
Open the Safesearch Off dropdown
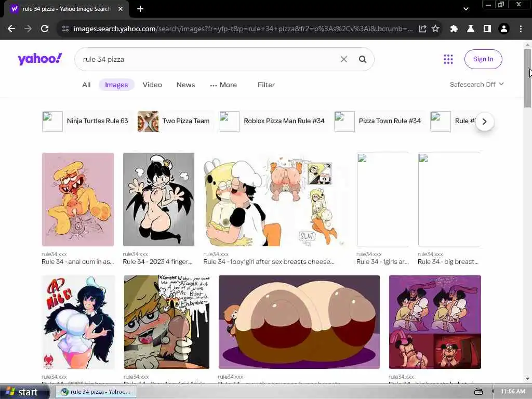pyautogui.click(x=477, y=84)
